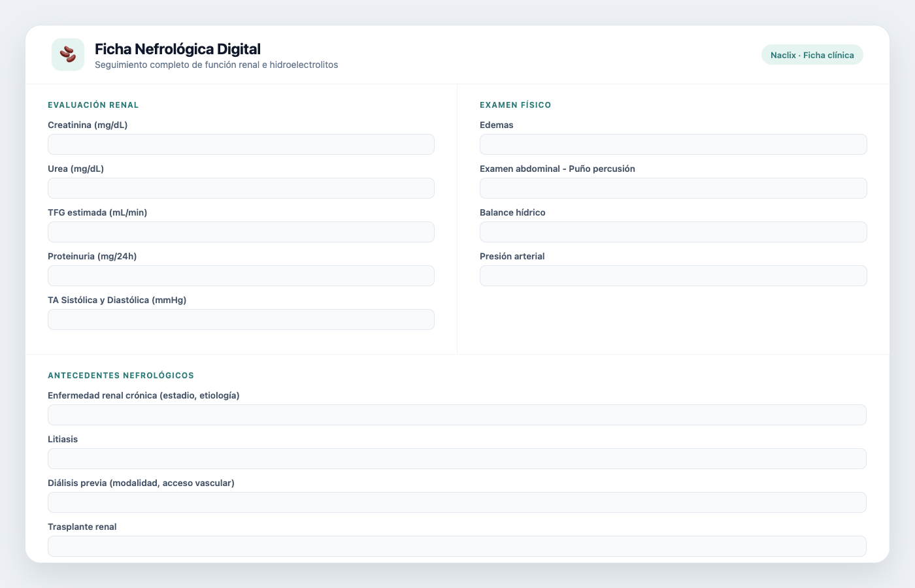Select the Litiasis input field
This screenshot has height=588, width=915.
(457, 459)
